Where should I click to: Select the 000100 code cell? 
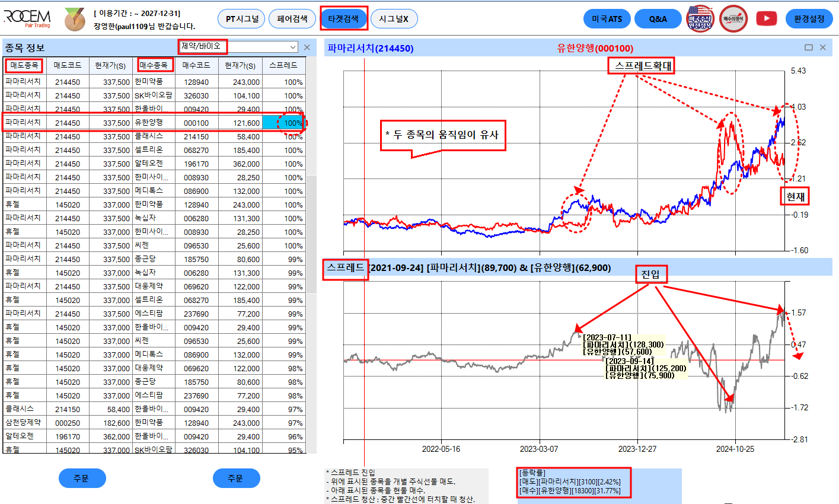point(196,123)
